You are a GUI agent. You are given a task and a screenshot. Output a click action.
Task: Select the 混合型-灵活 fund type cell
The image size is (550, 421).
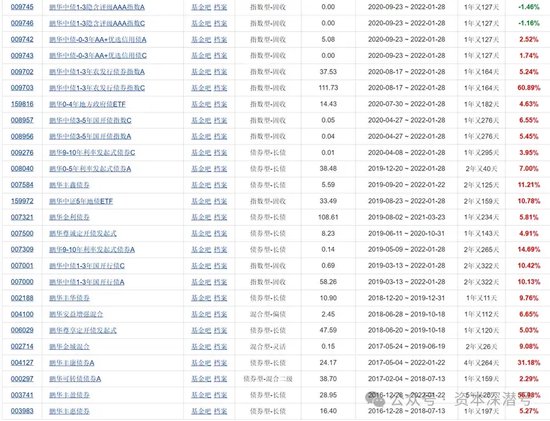268,347
